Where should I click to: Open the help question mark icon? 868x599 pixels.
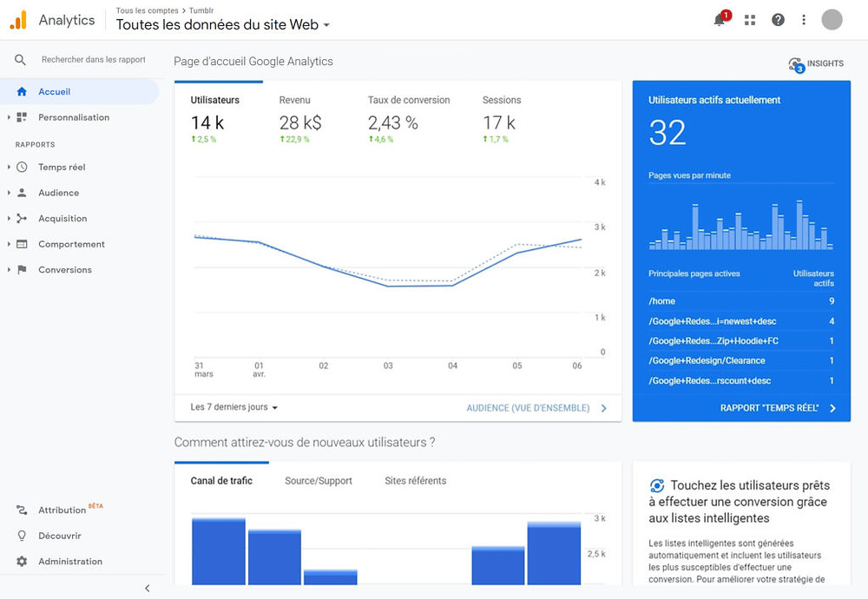(778, 20)
